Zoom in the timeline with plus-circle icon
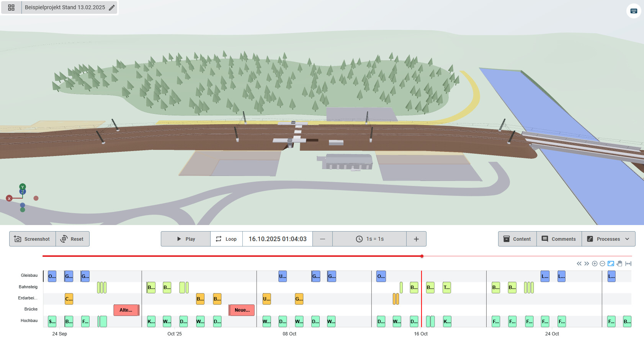The height and width of the screenshot is (350, 644). (595, 264)
